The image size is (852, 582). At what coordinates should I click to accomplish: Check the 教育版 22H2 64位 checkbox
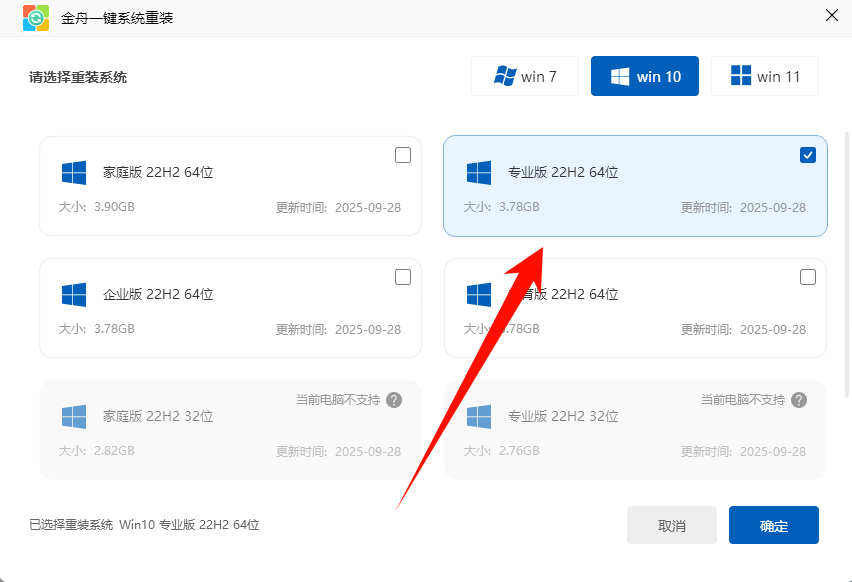click(808, 277)
